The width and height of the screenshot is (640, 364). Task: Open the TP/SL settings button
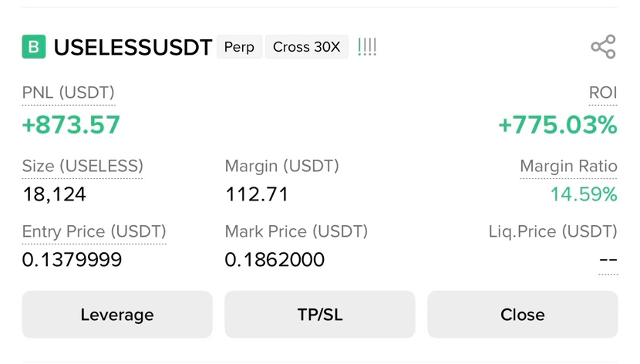click(x=320, y=314)
